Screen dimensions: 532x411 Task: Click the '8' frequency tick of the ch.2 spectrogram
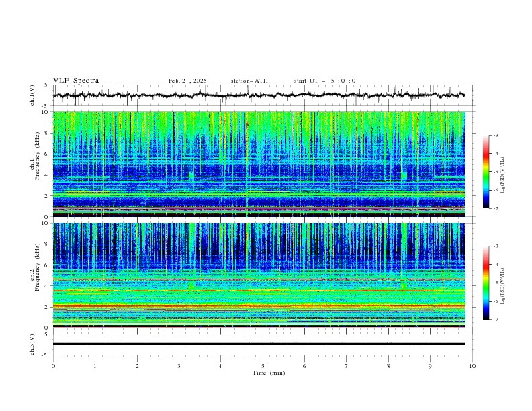[48, 244]
